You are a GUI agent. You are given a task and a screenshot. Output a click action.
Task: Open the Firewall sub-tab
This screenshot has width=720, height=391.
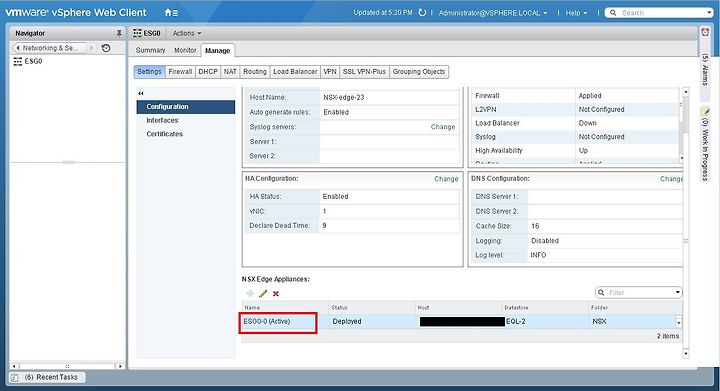tap(180, 72)
